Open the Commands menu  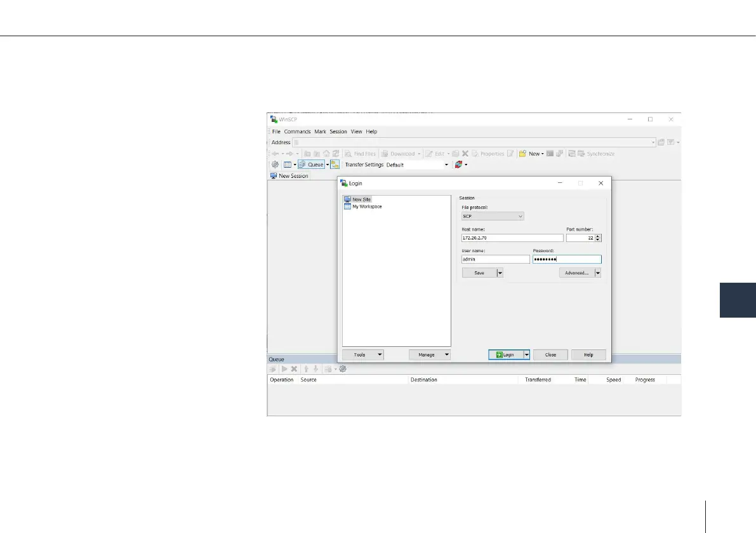[297, 132]
